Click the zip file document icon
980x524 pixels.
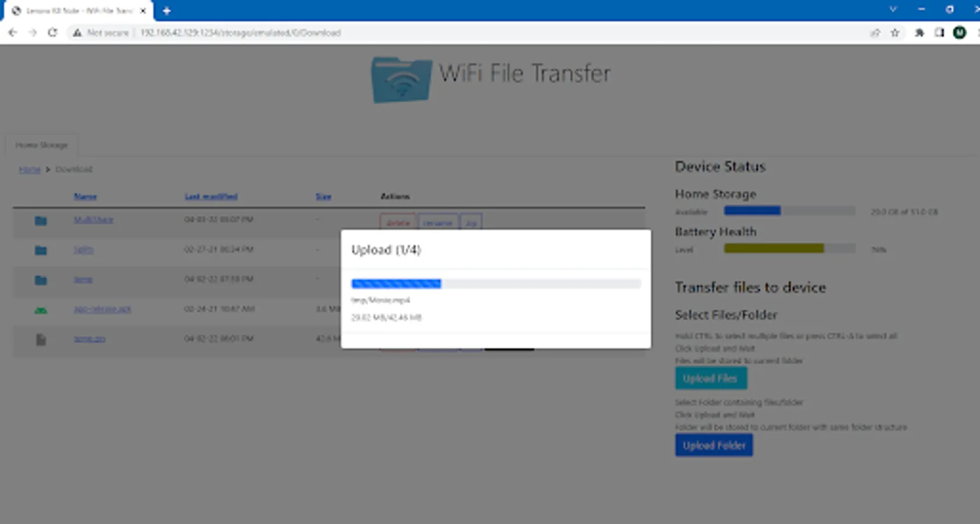[40, 339]
